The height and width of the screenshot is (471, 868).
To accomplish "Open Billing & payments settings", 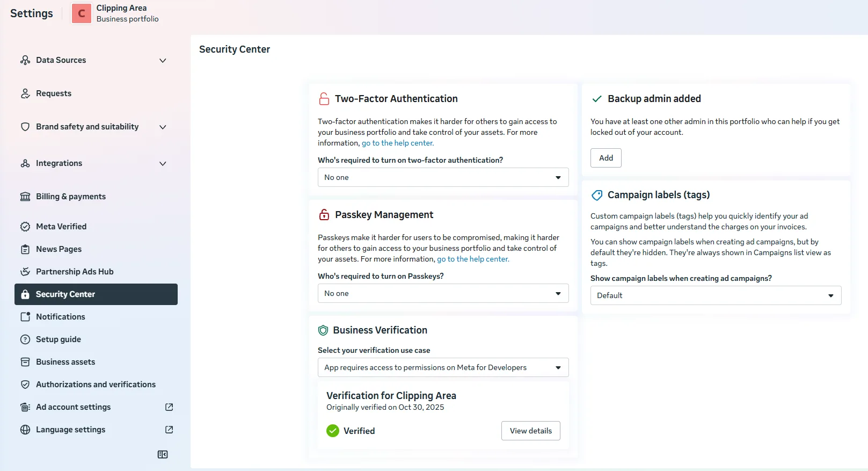I will pyautogui.click(x=96, y=197).
